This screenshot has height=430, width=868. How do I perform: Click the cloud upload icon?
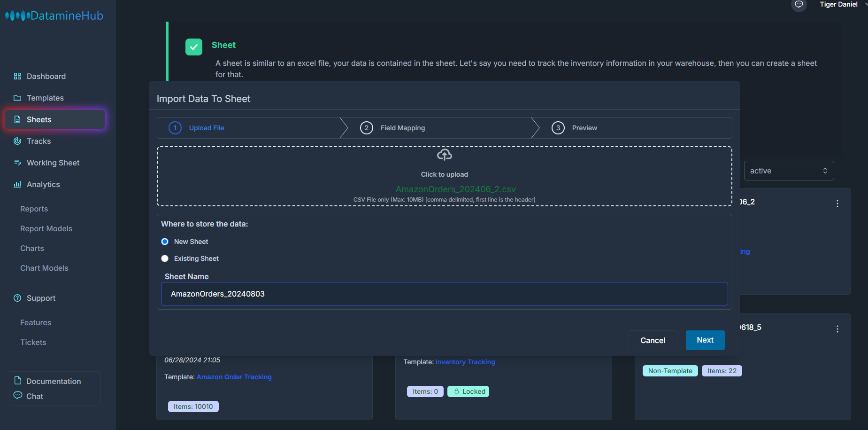point(444,155)
